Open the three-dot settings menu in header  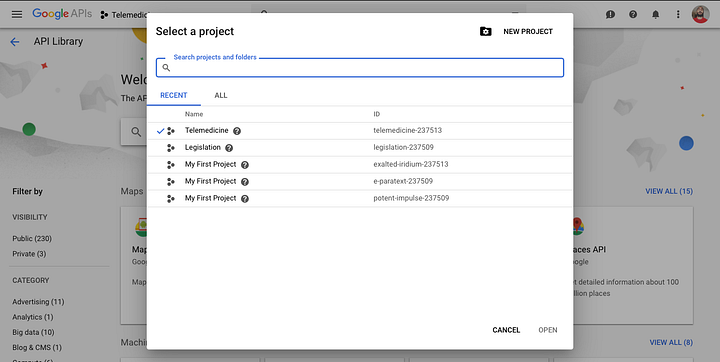(x=678, y=15)
